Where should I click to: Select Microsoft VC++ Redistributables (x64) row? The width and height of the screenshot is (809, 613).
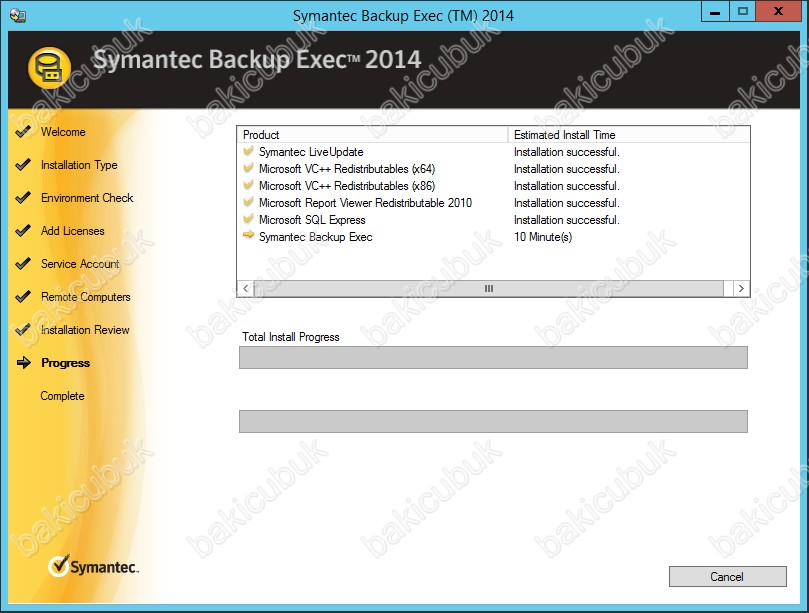[347, 169]
